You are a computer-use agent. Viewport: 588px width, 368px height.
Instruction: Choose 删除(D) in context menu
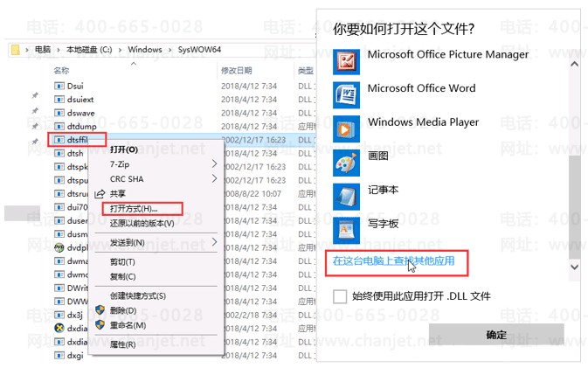[x=123, y=310]
